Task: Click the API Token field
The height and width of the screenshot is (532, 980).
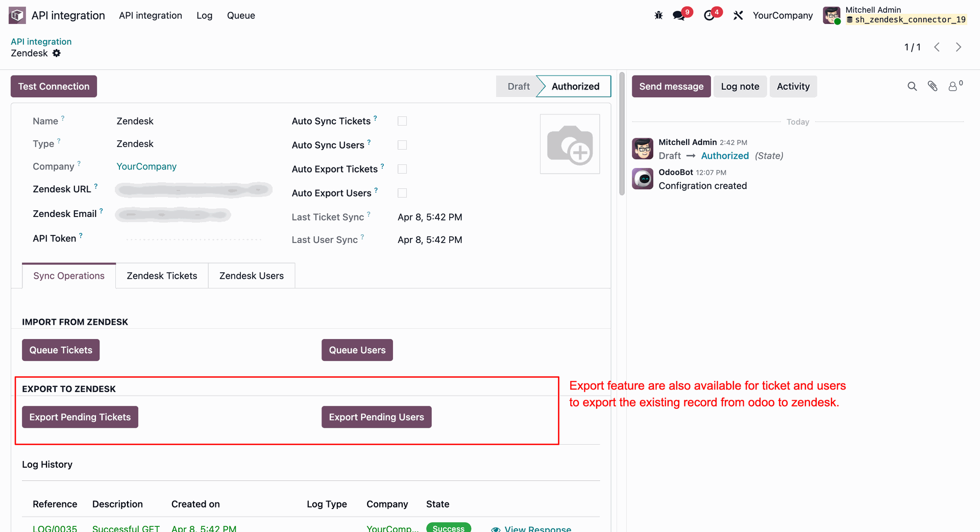Action: pyautogui.click(x=194, y=238)
